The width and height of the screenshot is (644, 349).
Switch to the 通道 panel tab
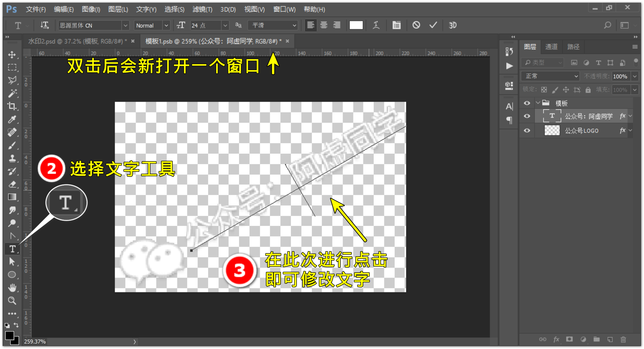click(551, 47)
